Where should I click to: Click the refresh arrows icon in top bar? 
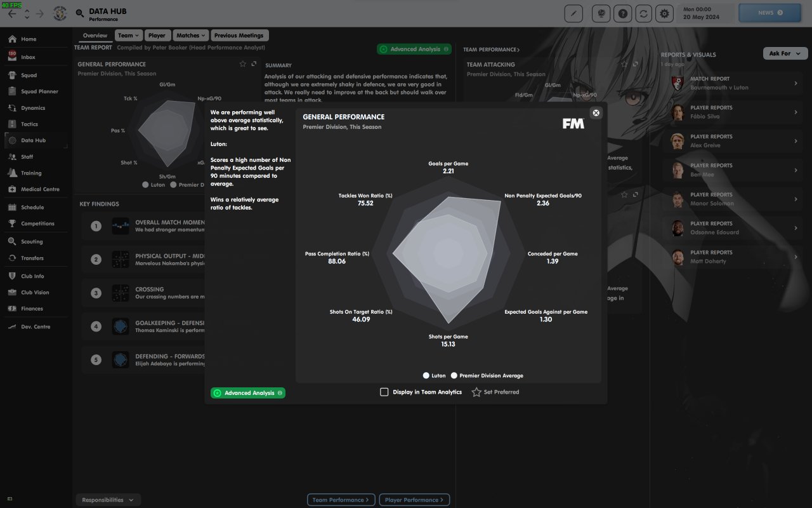tap(645, 13)
